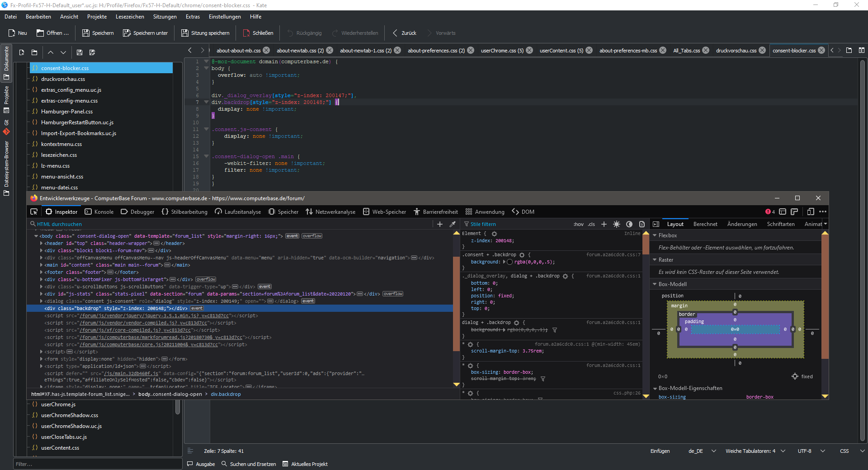Close the userChrome.css (5) tab
The image size is (868, 470).
[529, 51]
